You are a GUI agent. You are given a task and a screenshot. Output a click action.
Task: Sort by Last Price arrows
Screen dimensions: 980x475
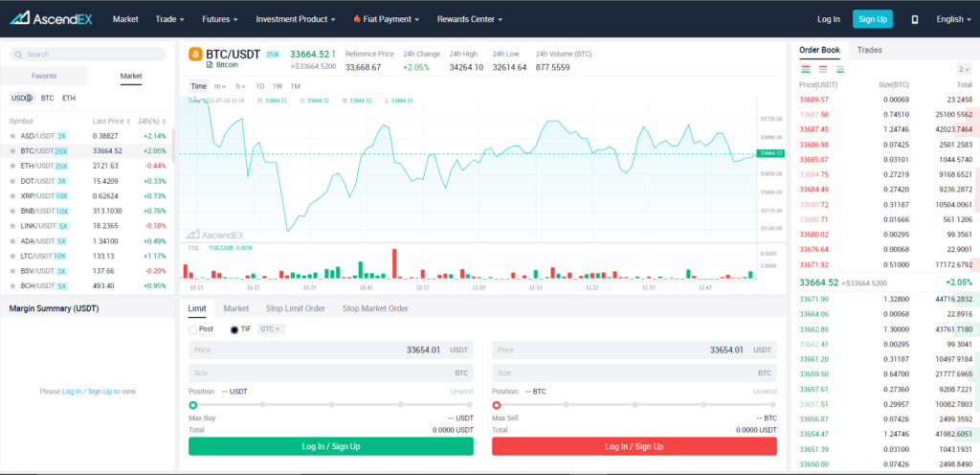[128, 122]
